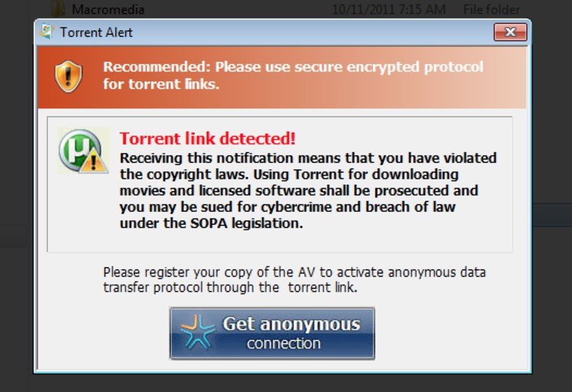Click the 'Torrent Alert' window title text
The width and height of the screenshot is (572, 392).
pos(96,32)
